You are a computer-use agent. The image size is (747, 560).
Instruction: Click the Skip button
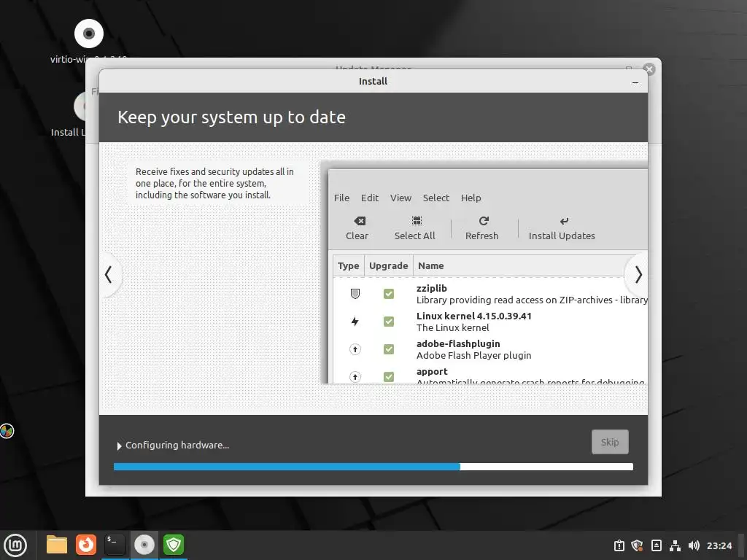click(610, 442)
